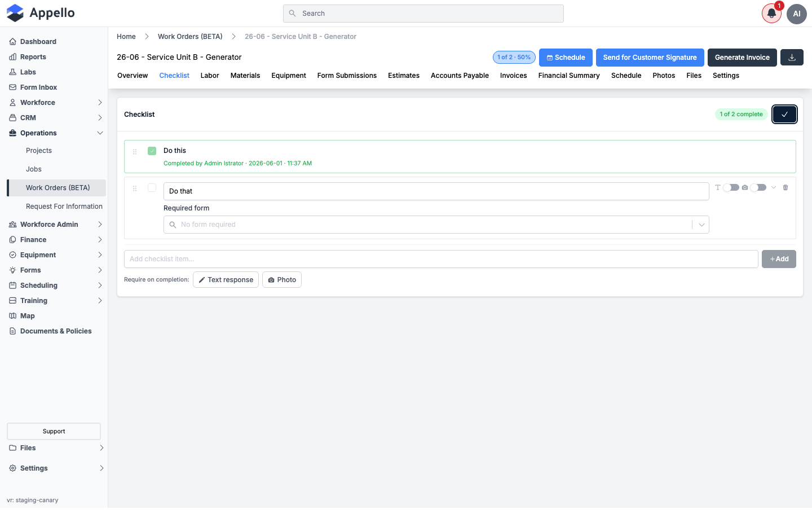812x518 pixels.
Task: Uncheck the 'Do this' checkbox
Action: pos(152,151)
